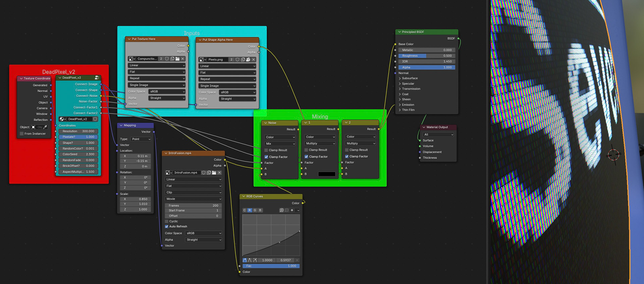Image resolution: width=644 pixels, height=284 pixels.
Task: Toggle fake user shield for Pixels.png
Action: pyautogui.click(x=237, y=59)
